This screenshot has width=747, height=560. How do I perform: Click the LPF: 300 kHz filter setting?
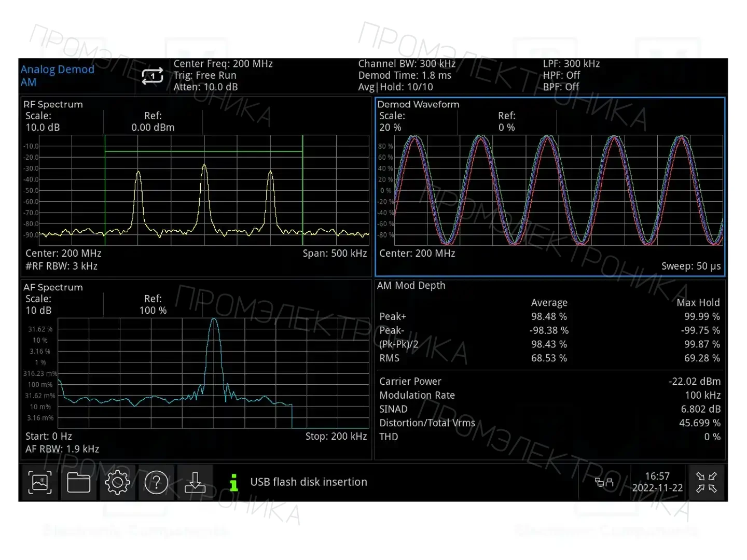pyautogui.click(x=571, y=64)
